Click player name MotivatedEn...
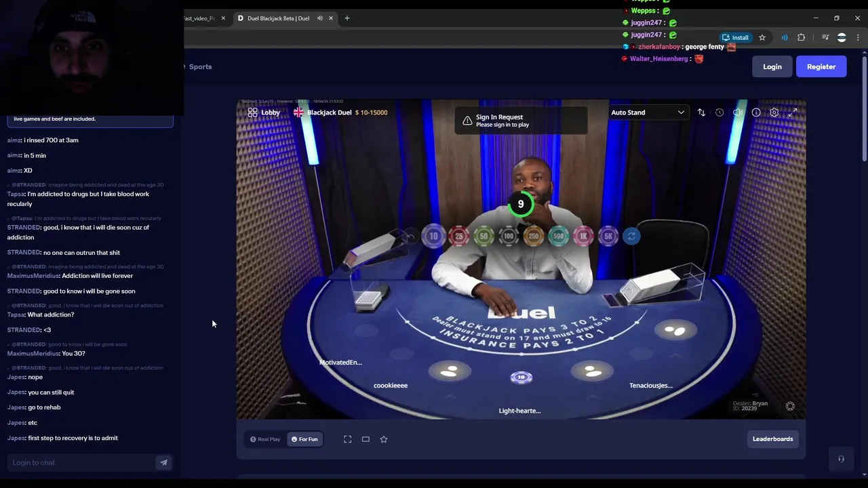This screenshot has height=488, width=868. click(340, 363)
